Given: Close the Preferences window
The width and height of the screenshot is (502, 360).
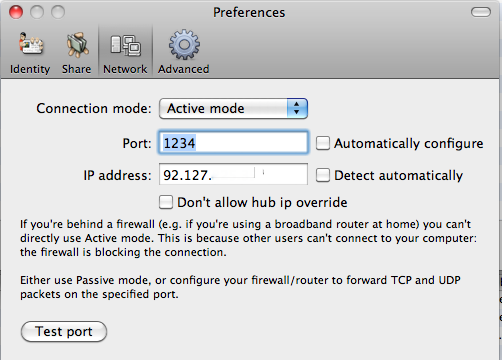Looking at the screenshot, I should [x=16, y=12].
